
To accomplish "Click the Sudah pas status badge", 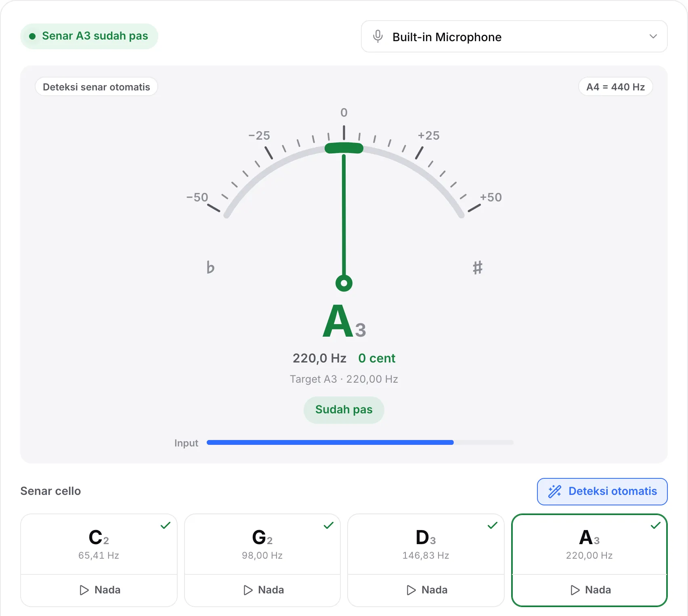I will point(344,410).
